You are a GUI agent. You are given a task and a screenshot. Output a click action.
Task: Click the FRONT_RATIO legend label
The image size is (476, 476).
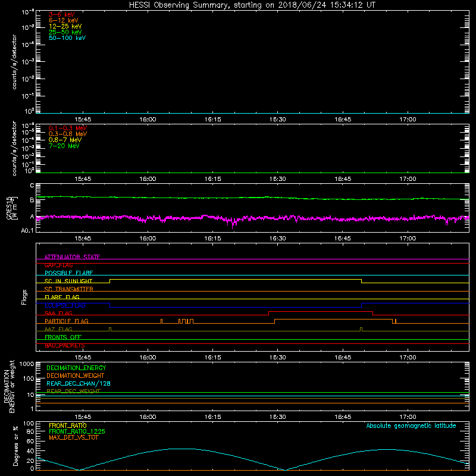coord(68,425)
